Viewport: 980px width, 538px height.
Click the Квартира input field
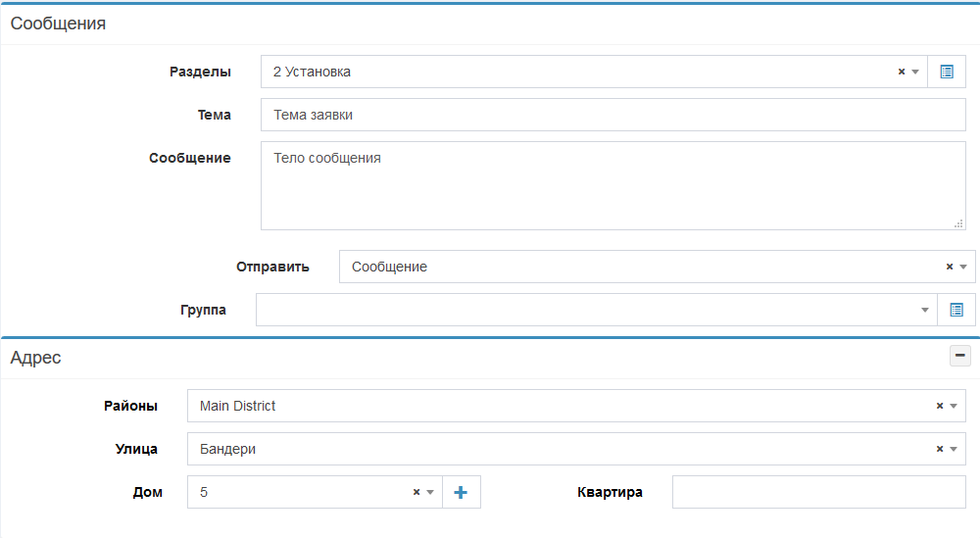point(818,492)
